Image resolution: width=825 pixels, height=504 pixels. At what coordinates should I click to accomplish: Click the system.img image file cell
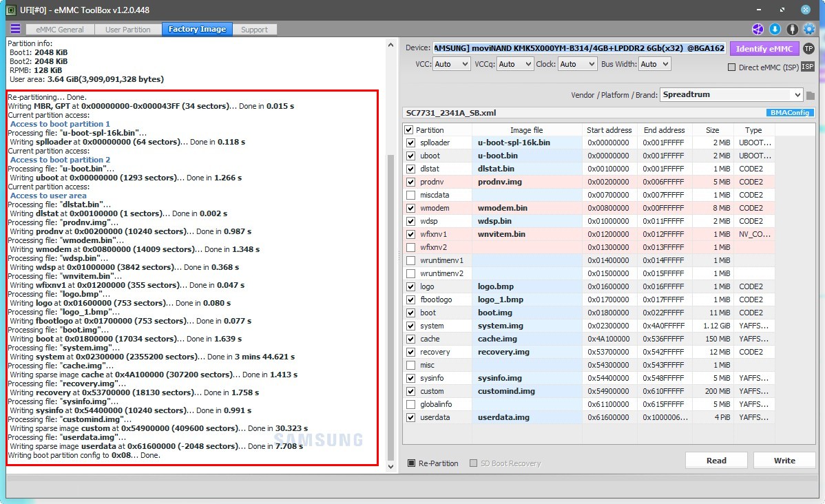tap(527, 326)
